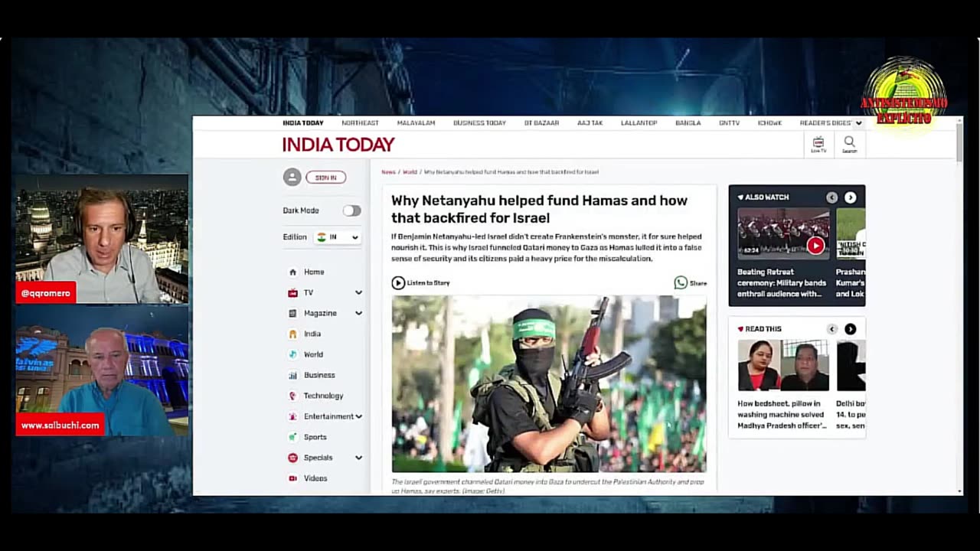Expand the Specials submenu chevron
The image size is (980, 551).
point(358,458)
